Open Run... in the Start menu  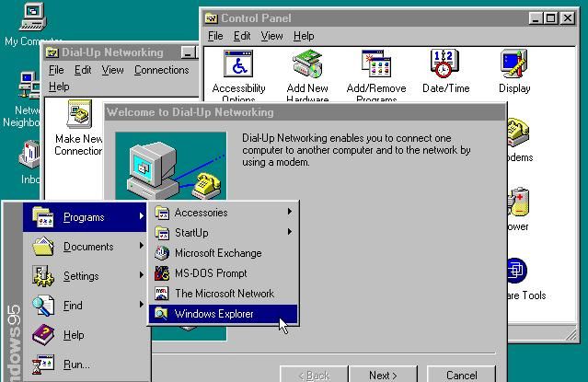[x=85, y=365]
